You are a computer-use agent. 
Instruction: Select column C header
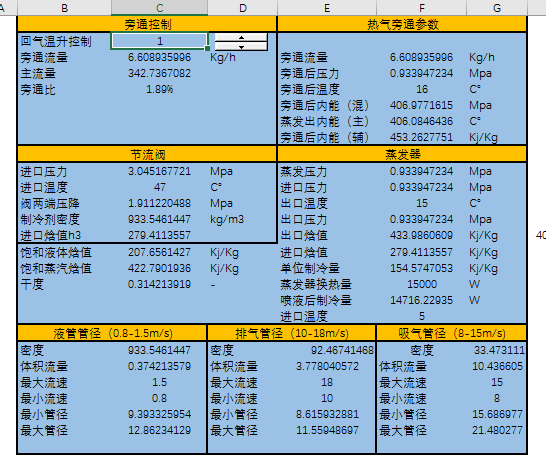pyautogui.click(x=159, y=8)
